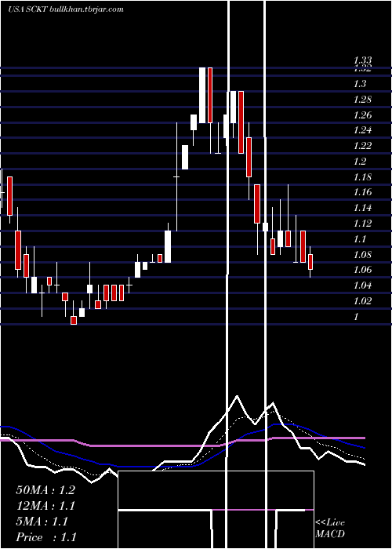Click the last red candle at the chart's right end

[310, 262]
